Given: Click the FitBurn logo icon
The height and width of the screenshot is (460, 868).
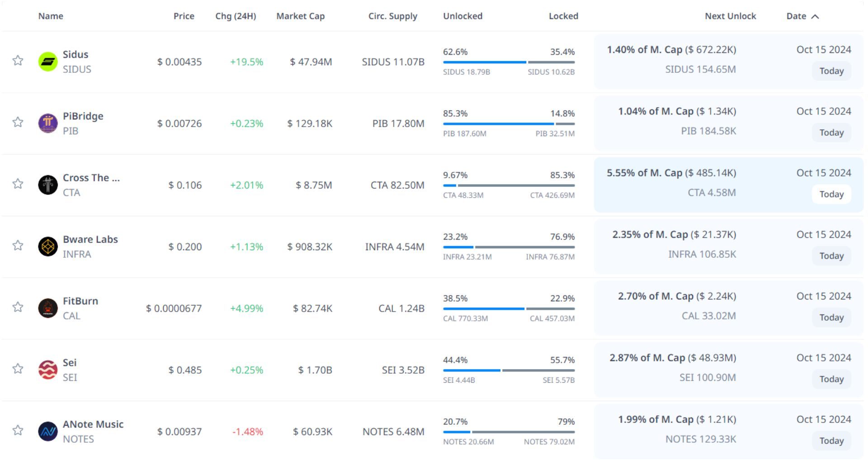Looking at the screenshot, I should pyautogui.click(x=48, y=308).
